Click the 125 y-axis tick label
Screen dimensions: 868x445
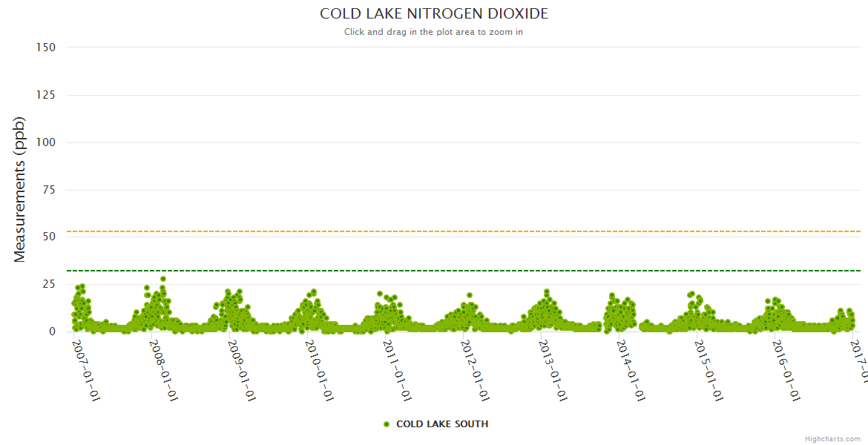click(x=46, y=95)
